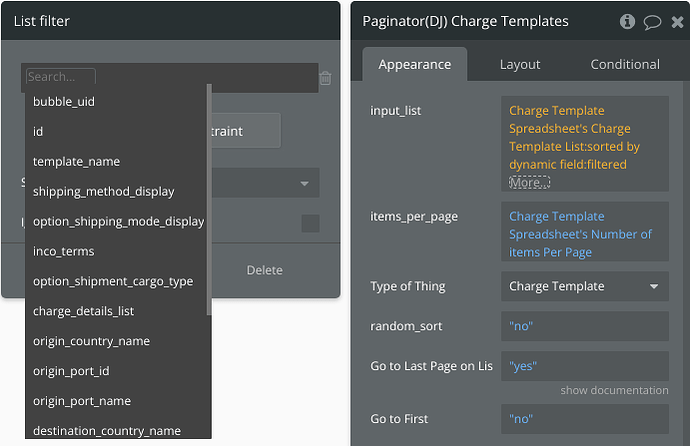
Task: Close the Paginator Charge Templates panel
Action: pyautogui.click(x=677, y=21)
